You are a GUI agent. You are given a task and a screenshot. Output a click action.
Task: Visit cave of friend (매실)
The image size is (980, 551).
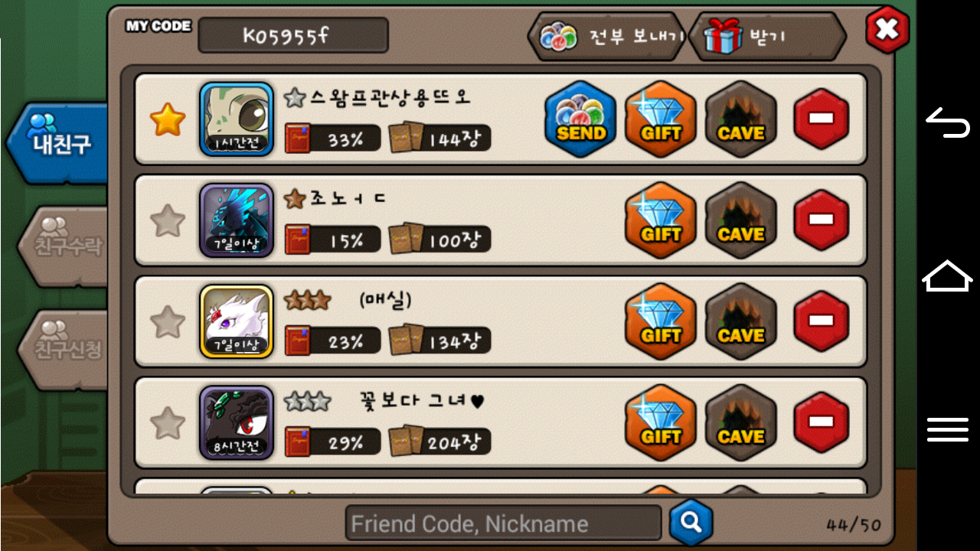740,321
